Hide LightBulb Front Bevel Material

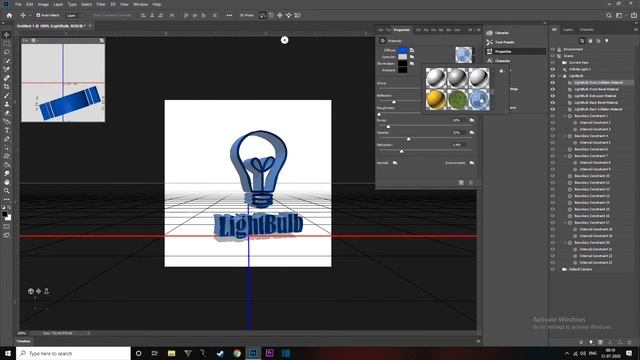point(553,89)
